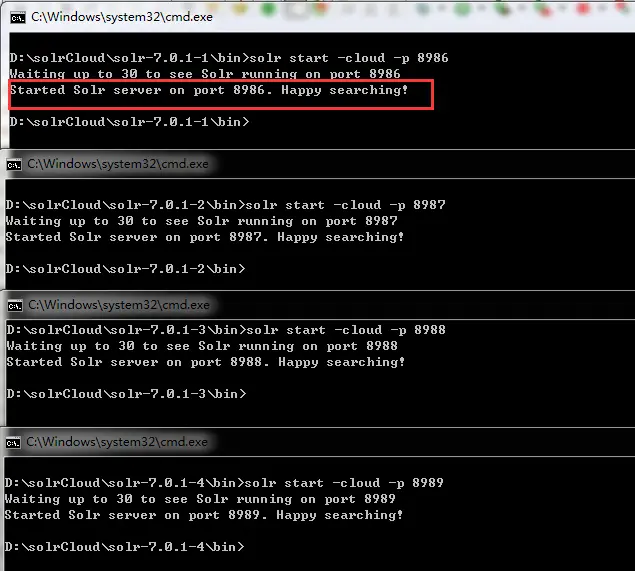Click the cmd icon of the 8987 window
Screen dimensions: 635x571
[x=14, y=165]
